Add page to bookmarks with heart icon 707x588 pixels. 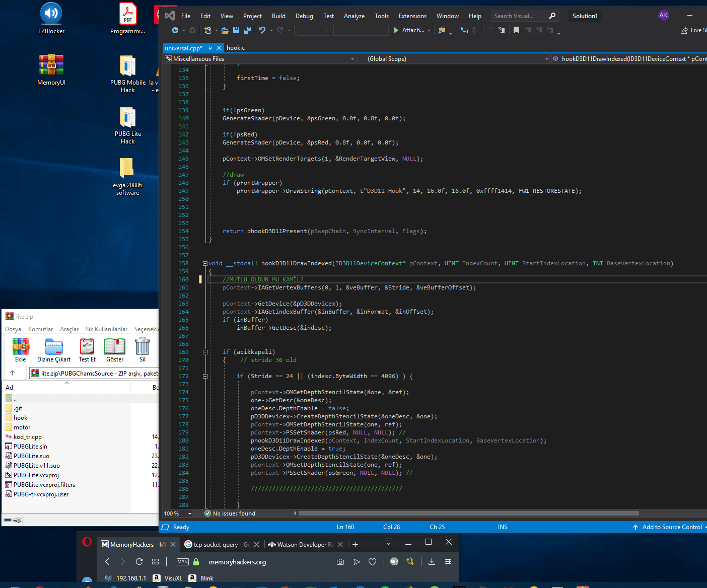(x=373, y=562)
